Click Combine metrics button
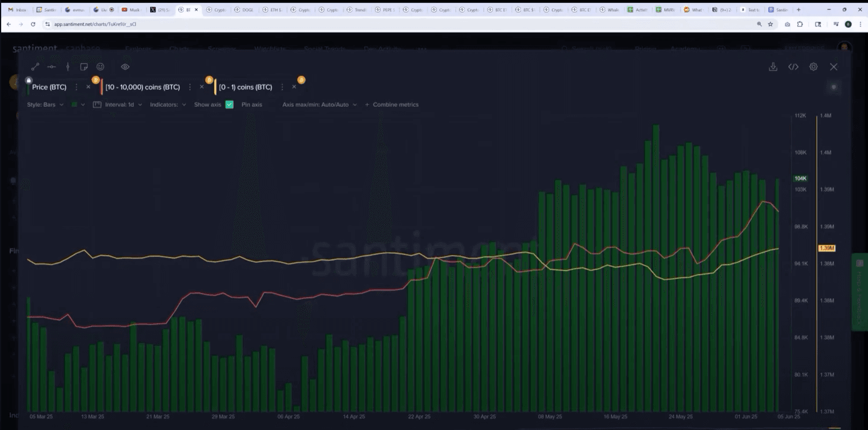 tap(392, 105)
